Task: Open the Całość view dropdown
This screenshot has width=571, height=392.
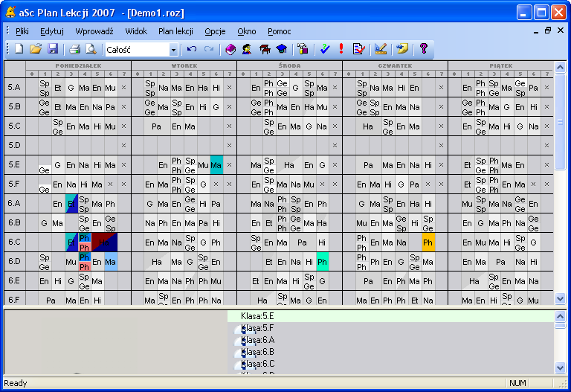Action: point(173,50)
